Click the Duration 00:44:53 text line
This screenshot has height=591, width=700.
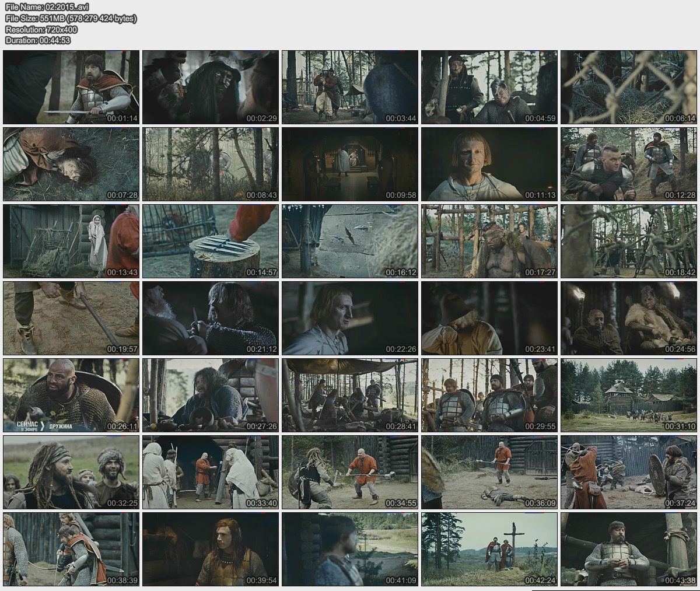pyautogui.click(x=38, y=40)
